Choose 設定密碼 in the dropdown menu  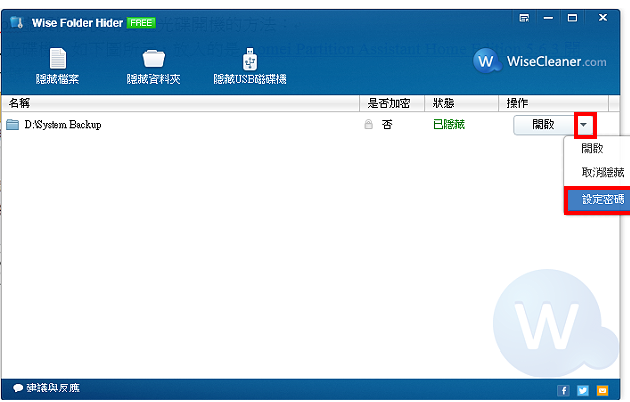(598, 200)
